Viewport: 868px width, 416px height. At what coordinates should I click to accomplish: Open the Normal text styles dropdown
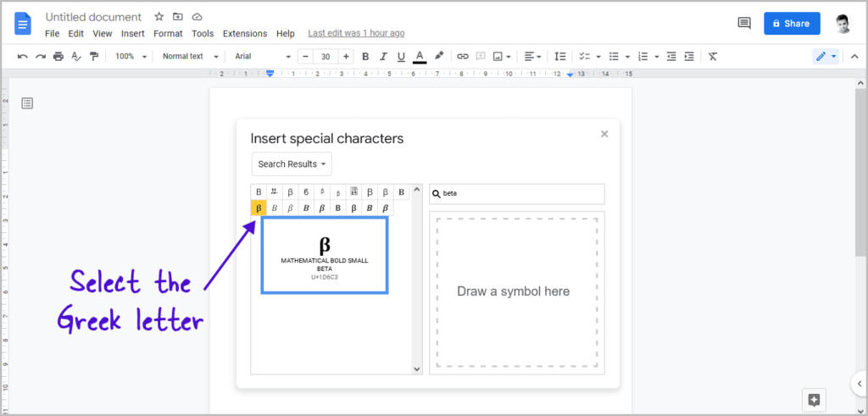tap(191, 57)
